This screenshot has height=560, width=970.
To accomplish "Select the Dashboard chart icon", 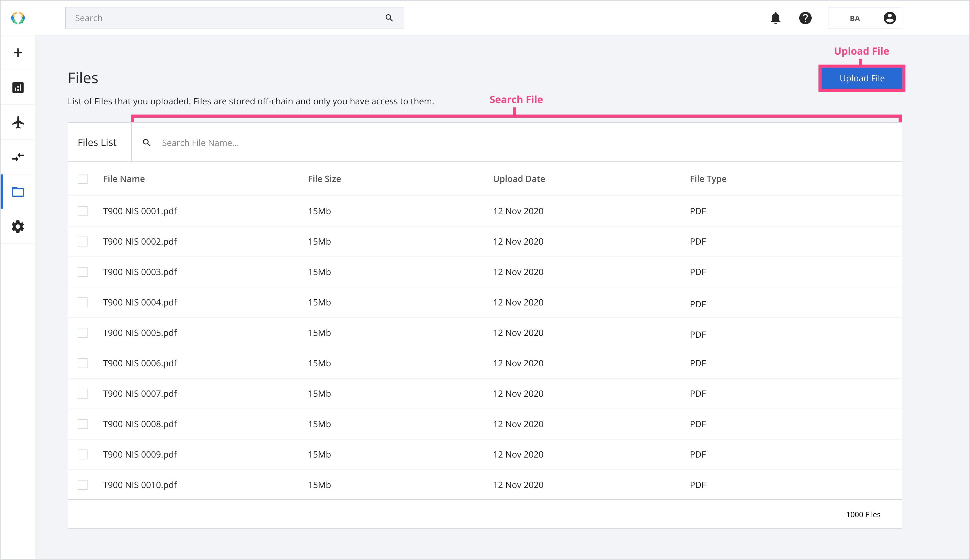I will point(19,87).
